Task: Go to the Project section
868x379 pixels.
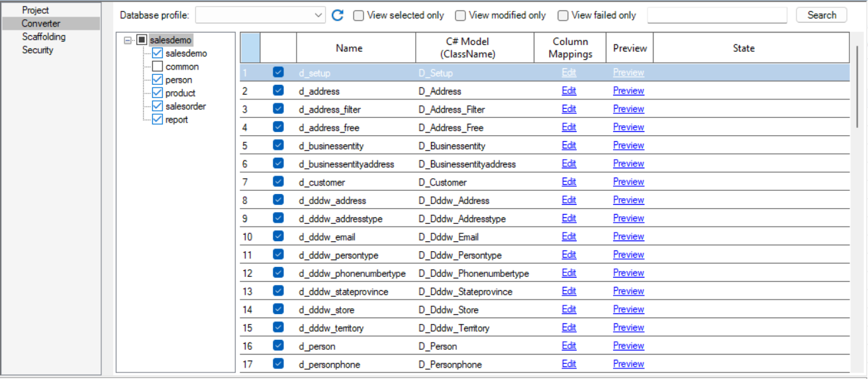Action: click(36, 11)
